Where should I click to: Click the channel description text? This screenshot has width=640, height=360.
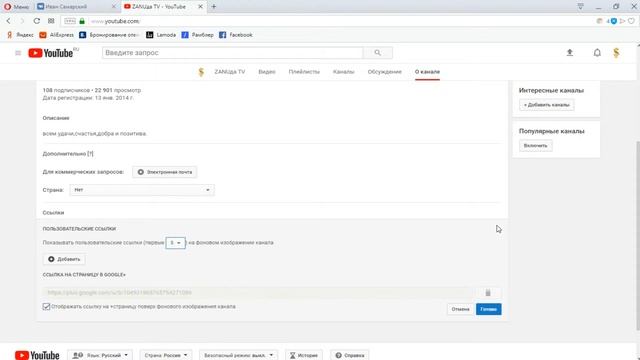tap(94, 133)
